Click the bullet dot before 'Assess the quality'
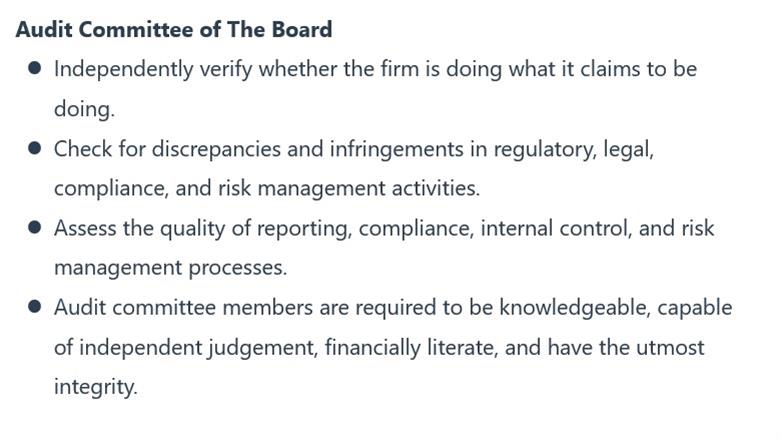The height and width of the screenshot is (440, 782). click(34, 227)
